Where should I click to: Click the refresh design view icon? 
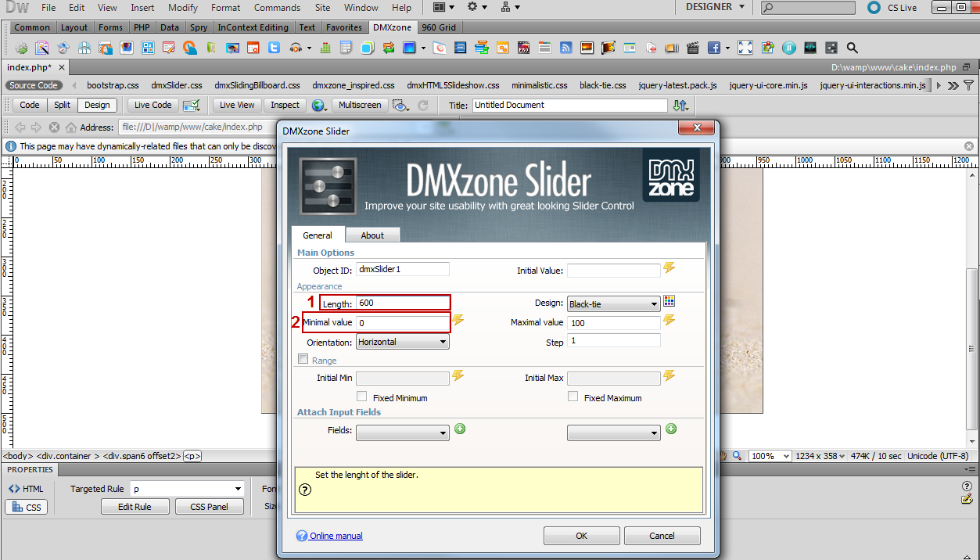(423, 105)
